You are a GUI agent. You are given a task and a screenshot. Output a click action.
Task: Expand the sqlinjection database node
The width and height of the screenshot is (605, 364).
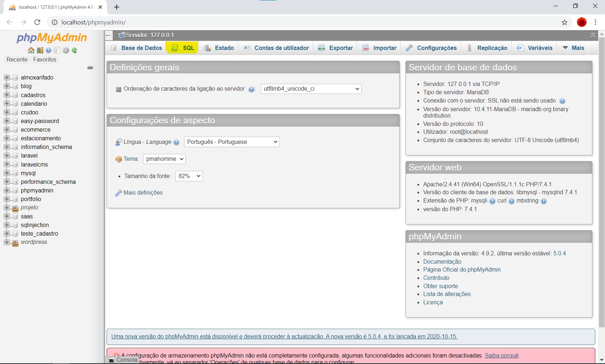pos(6,225)
